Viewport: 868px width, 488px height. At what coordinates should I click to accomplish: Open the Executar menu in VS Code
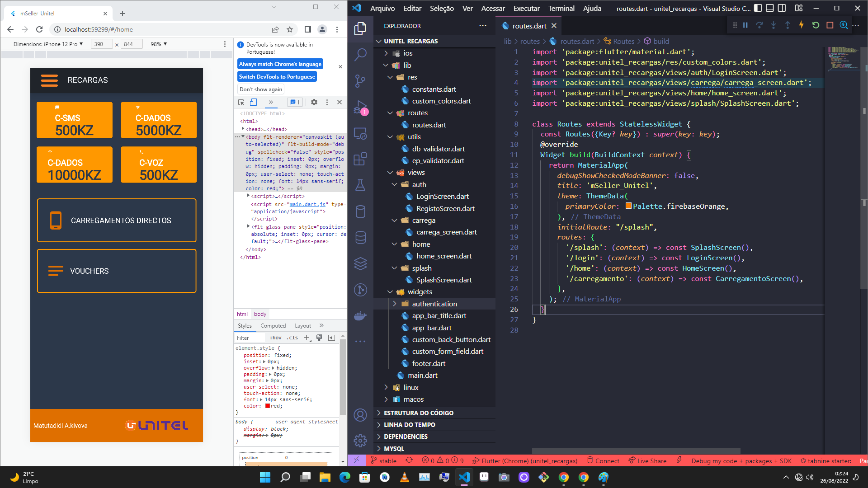(x=526, y=8)
